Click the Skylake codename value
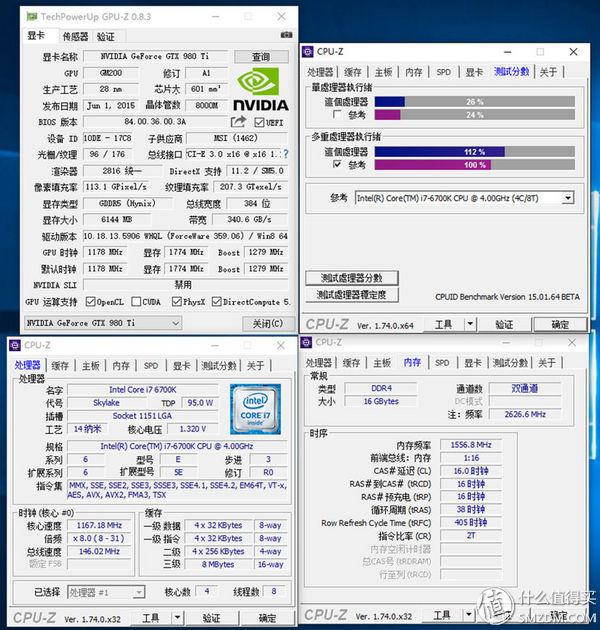The image size is (600, 630). tap(106, 403)
